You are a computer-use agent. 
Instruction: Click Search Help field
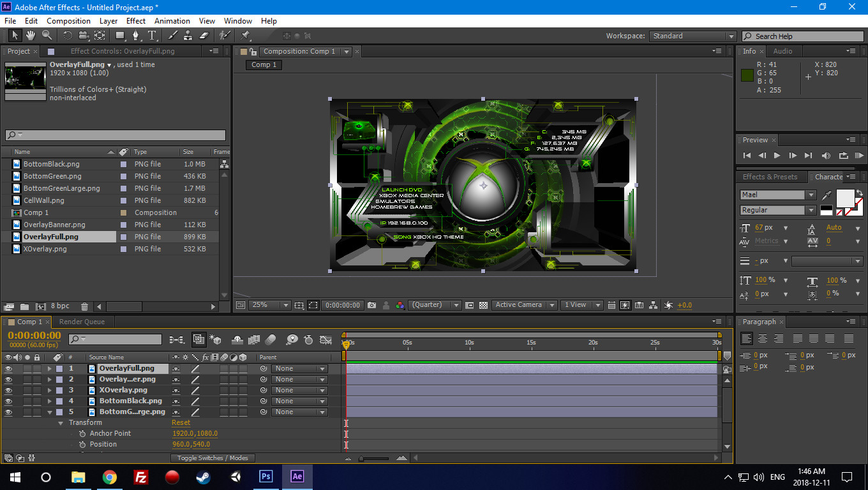pos(802,36)
